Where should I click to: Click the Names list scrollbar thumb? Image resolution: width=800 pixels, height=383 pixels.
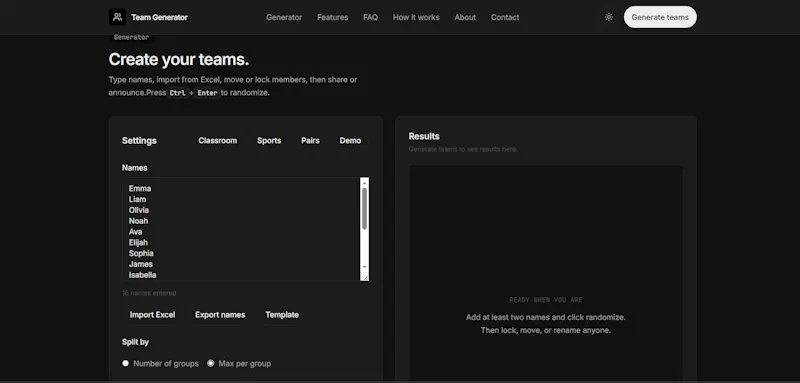point(364,208)
